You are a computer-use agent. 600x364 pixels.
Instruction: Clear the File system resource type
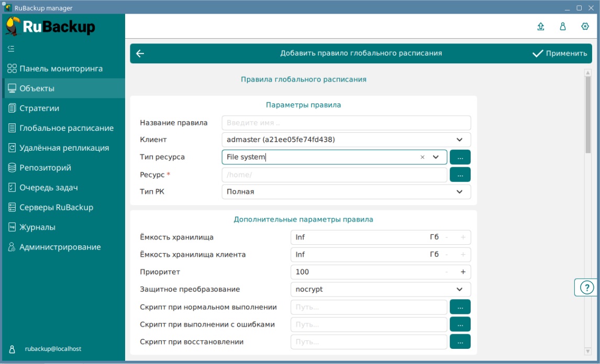(422, 157)
